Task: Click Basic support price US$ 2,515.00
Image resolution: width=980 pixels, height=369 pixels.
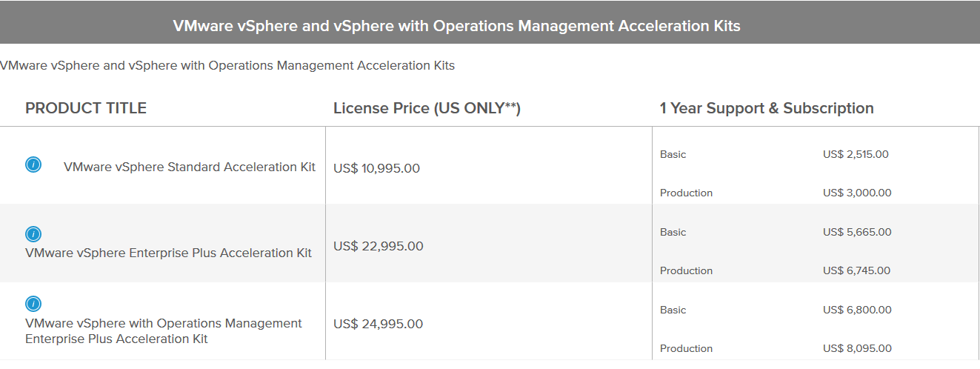Action: [x=856, y=154]
